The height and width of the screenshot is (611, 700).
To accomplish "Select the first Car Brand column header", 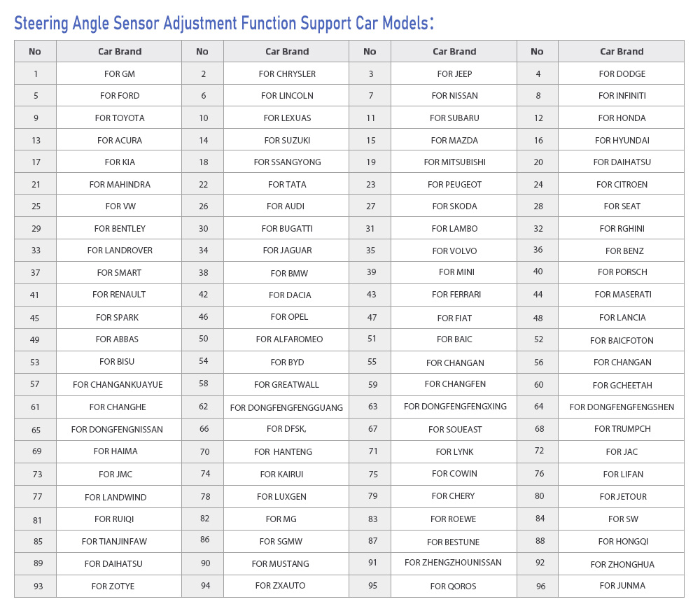I will 119,51.
